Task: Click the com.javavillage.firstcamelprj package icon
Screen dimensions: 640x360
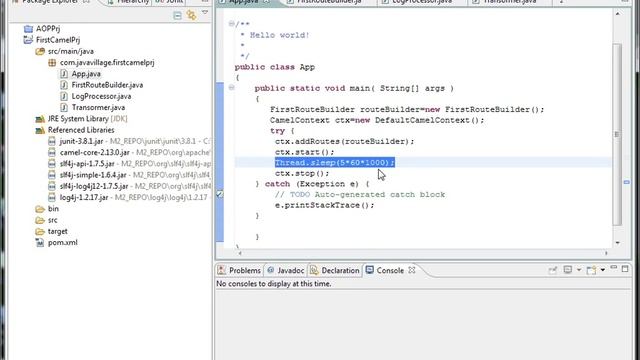Action: tap(52, 62)
